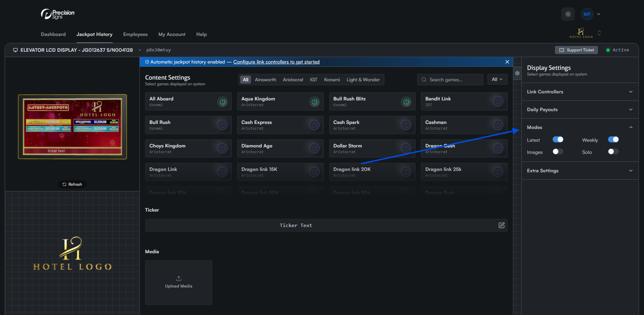
Task: Switch to the Employees tab
Action: point(135,34)
